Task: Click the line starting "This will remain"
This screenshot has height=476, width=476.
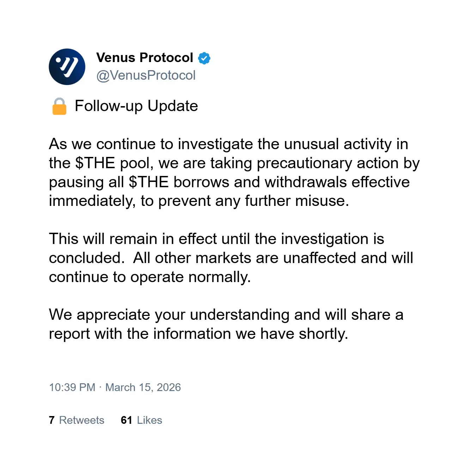Action: pos(216,239)
